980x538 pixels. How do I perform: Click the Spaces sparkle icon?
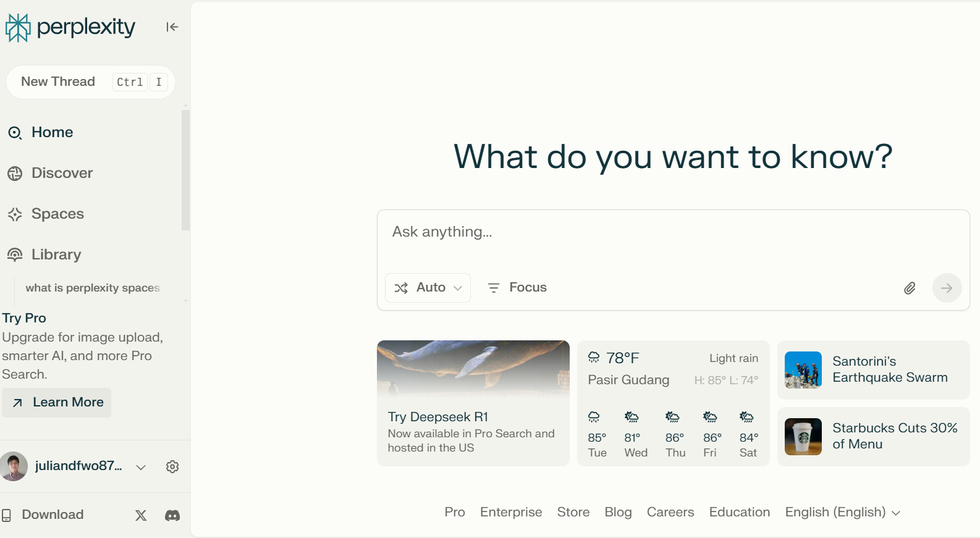[x=15, y=214]
